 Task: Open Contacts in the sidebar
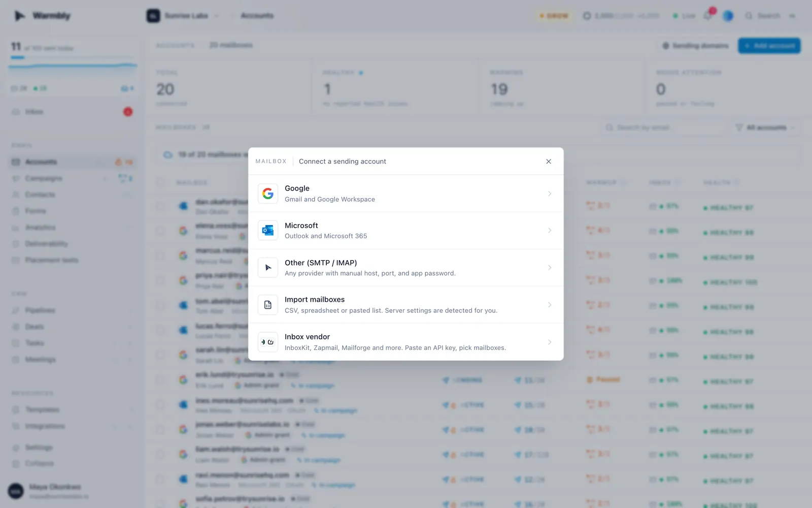pos(73,195)
